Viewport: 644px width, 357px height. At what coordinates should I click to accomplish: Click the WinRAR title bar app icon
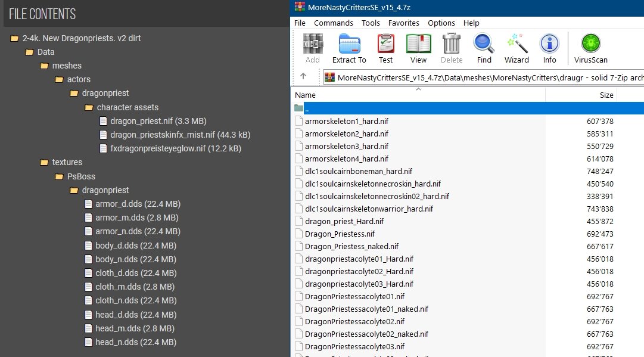point(300,7)
